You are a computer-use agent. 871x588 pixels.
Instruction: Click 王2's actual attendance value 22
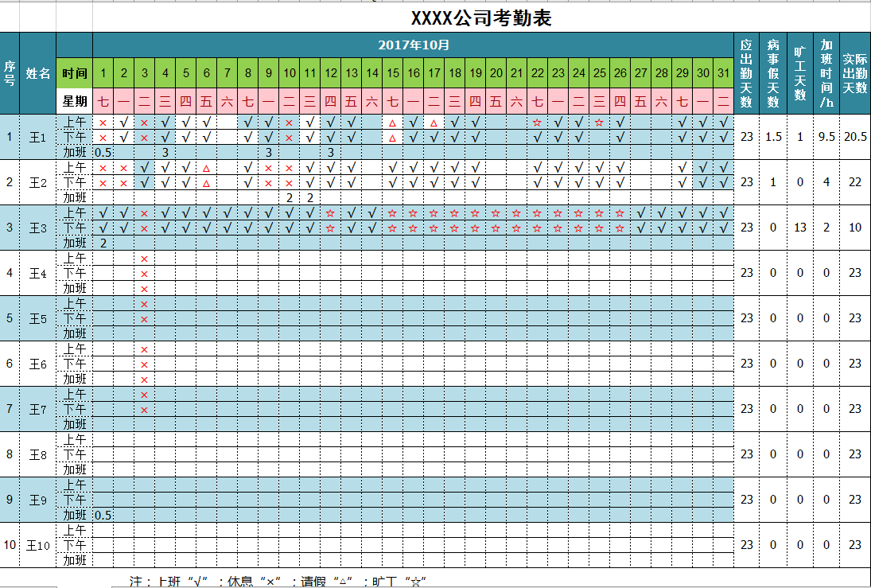pos(855,182)
